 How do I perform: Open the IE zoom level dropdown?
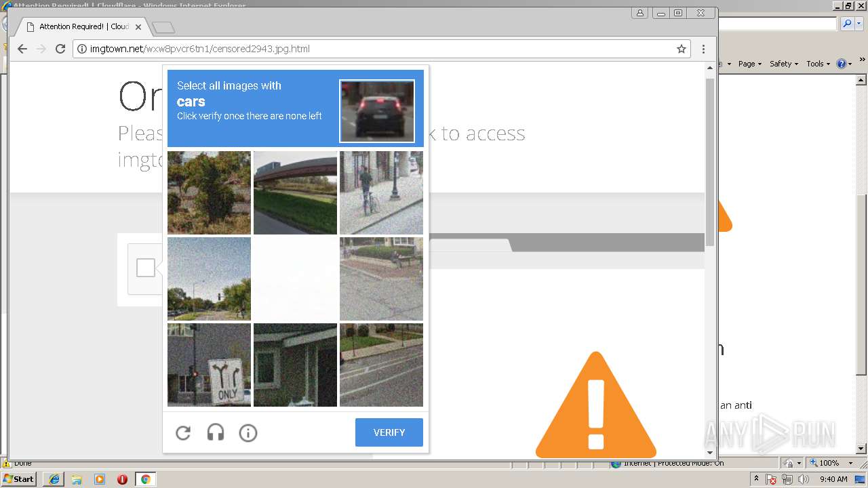click(850, 463)
